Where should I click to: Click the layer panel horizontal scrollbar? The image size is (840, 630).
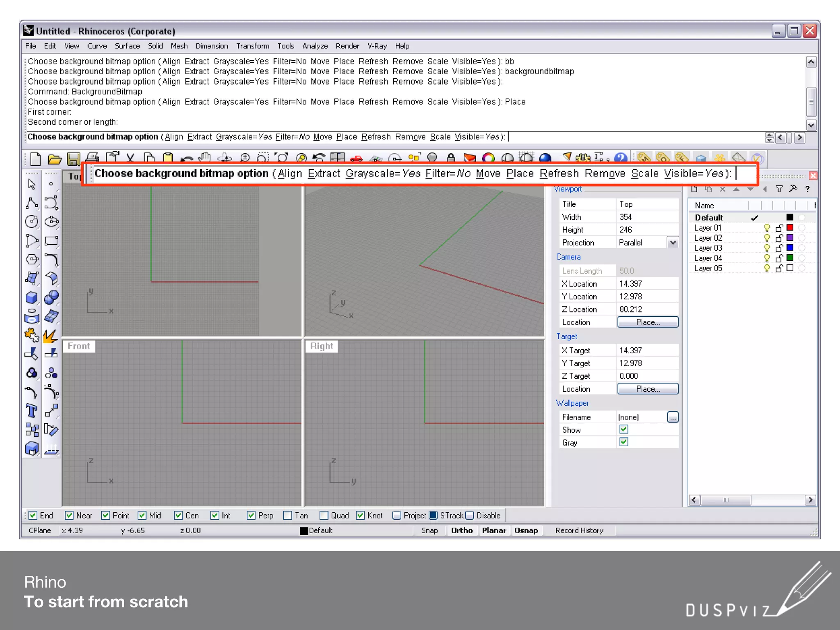pyautogui.click(x=752, y=500)
